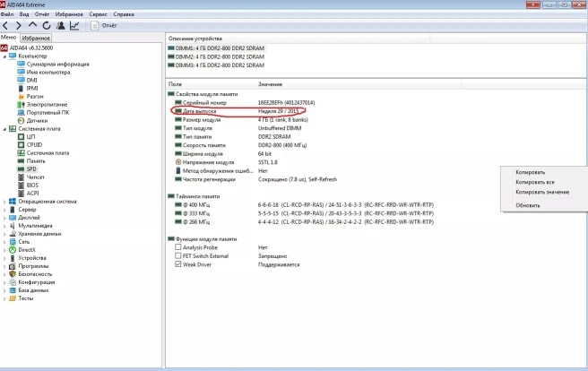Choose Обновить in the context menu
This screenshot has height=371, width=588.
pyautogui.click(x=528, y=205)
